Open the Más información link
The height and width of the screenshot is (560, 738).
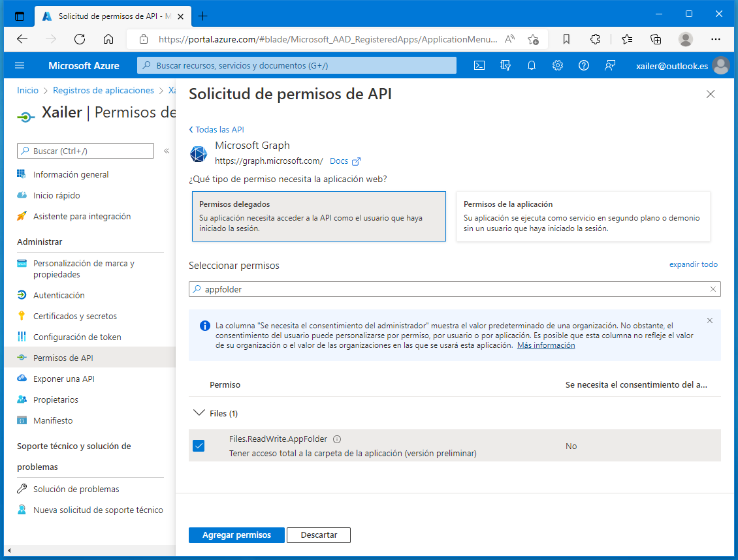(546, 345)
